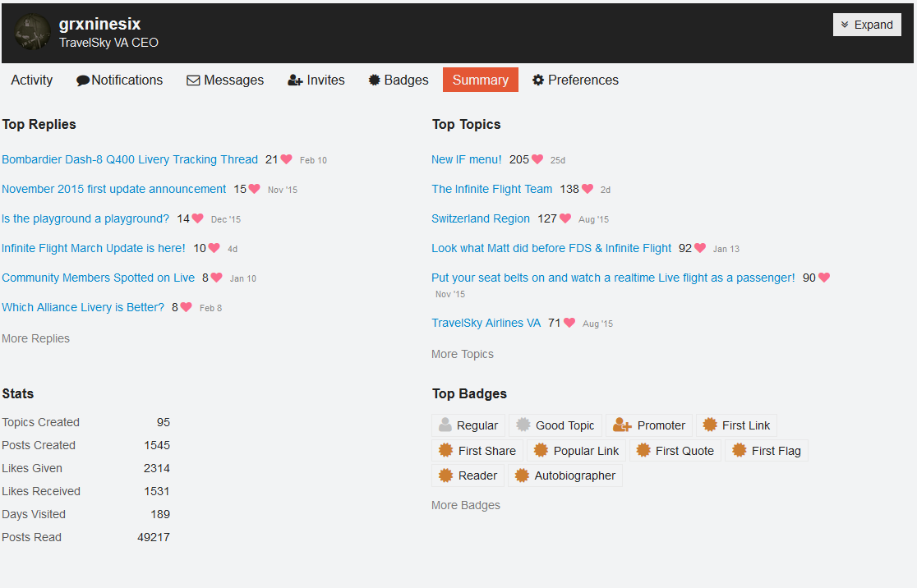The width and height of the screenshot is (917, 588).
Task: Click the grxninesix profile avatar
Action: [x=33, y=33]
